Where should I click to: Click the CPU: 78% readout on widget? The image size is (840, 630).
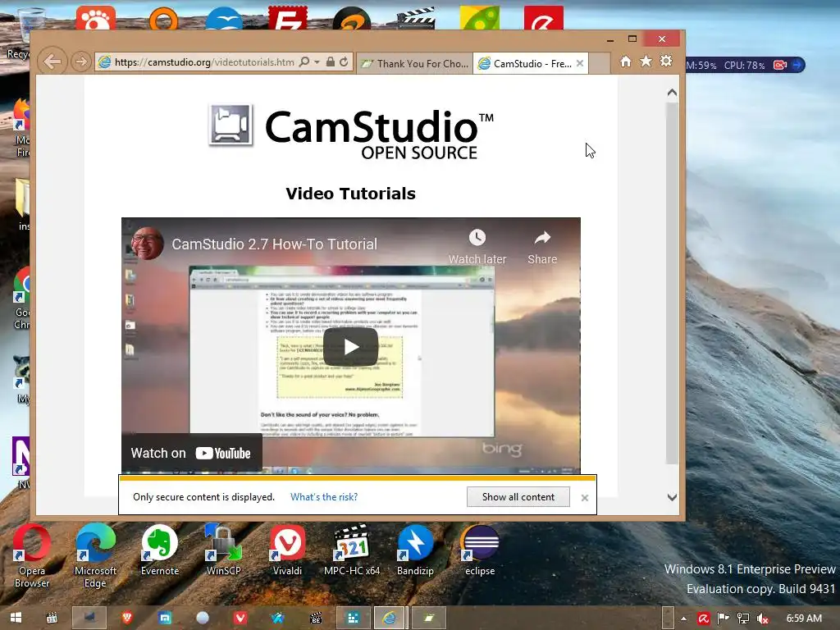tap(744, 66)
